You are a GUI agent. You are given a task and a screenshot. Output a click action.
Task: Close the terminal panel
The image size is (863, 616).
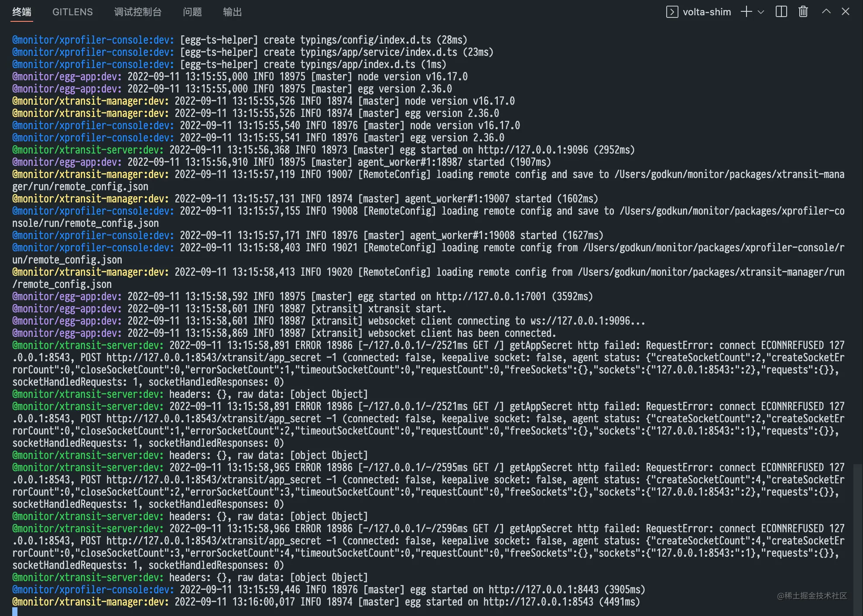click(x=846, y=12)
